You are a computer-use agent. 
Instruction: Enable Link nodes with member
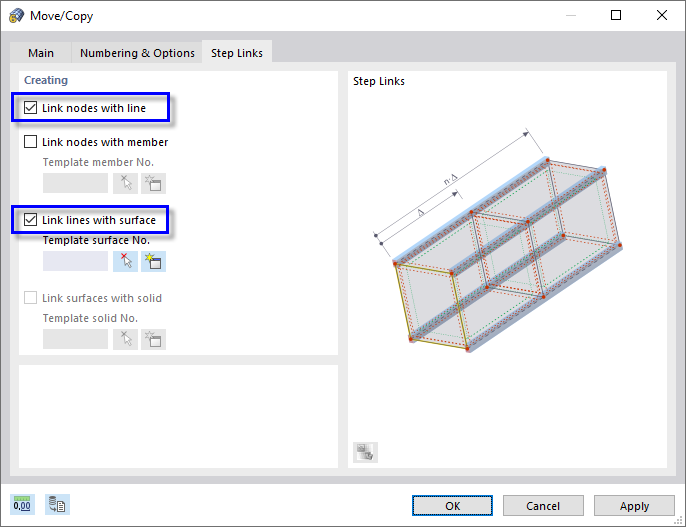click(x=30, y=142)
